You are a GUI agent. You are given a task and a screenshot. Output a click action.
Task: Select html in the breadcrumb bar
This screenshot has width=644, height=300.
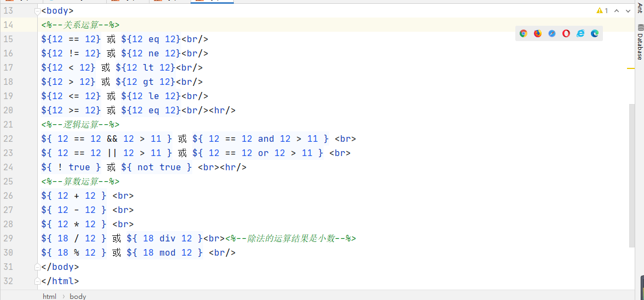[49, 296]
